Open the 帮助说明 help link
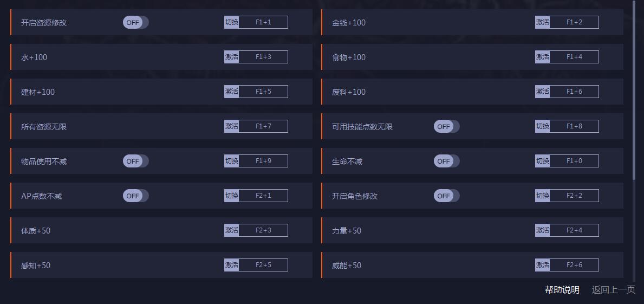This screenshot has height=304, width=644. (x=562, y=290)
